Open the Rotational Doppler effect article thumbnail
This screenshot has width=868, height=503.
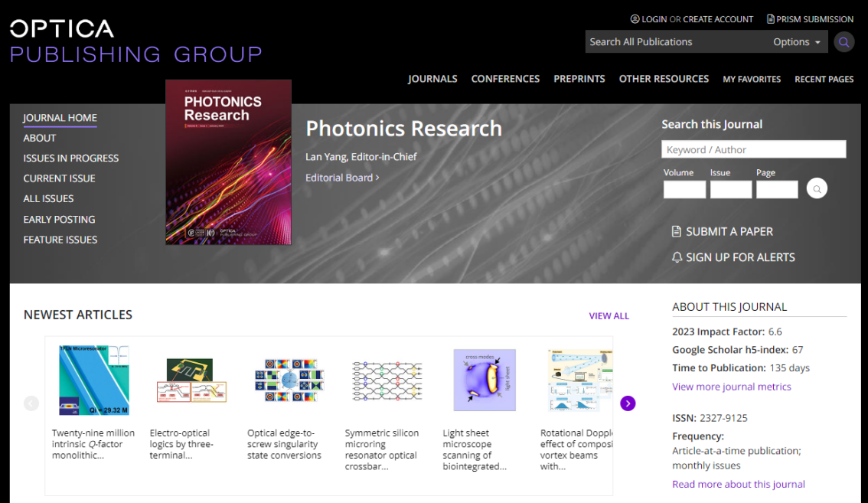coord(580,380)
